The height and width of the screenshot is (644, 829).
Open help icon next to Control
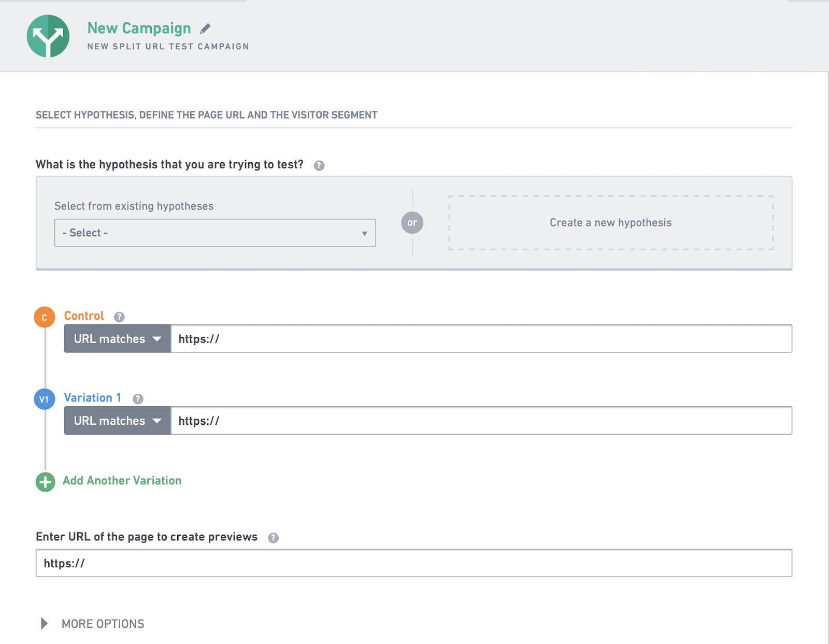(119, 317)
